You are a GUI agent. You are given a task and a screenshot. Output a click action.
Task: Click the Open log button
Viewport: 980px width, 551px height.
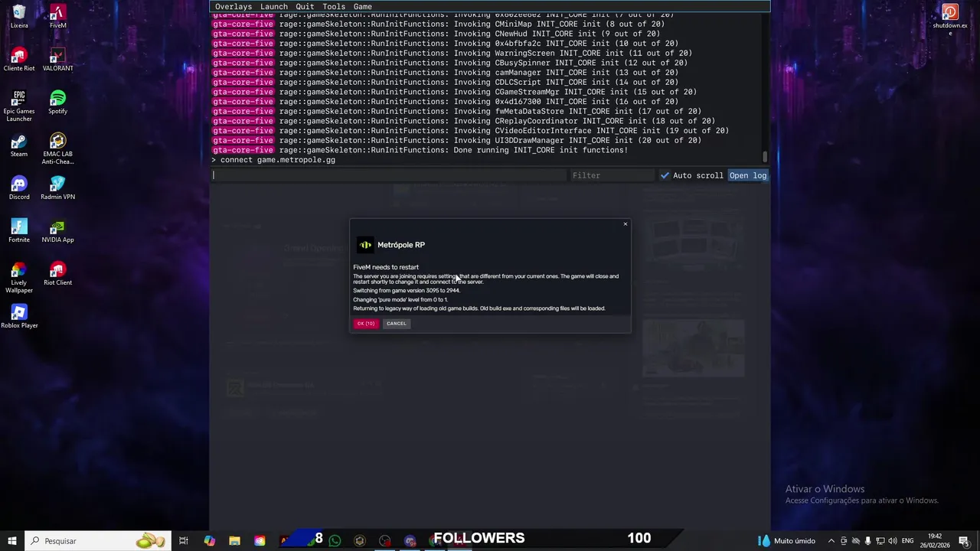click(x=748, y=175)
